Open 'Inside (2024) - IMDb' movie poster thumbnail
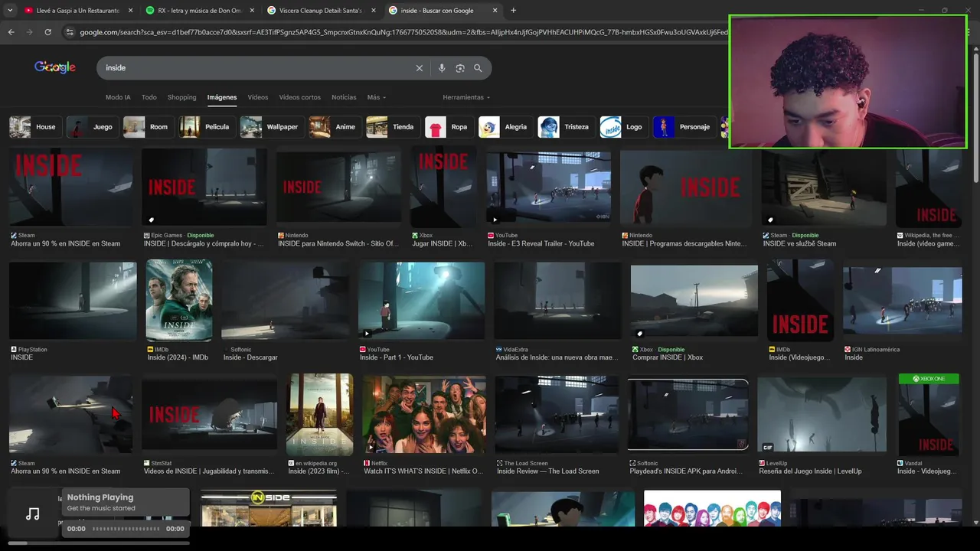980x551 pixels. (179, 300)
